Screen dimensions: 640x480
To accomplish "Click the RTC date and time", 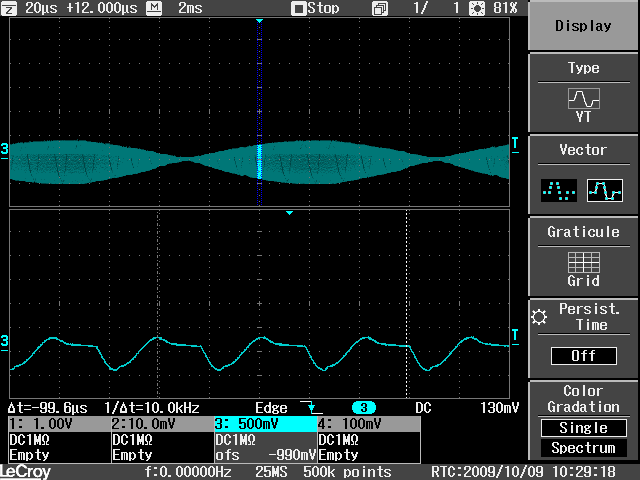I will click(523, 472).
